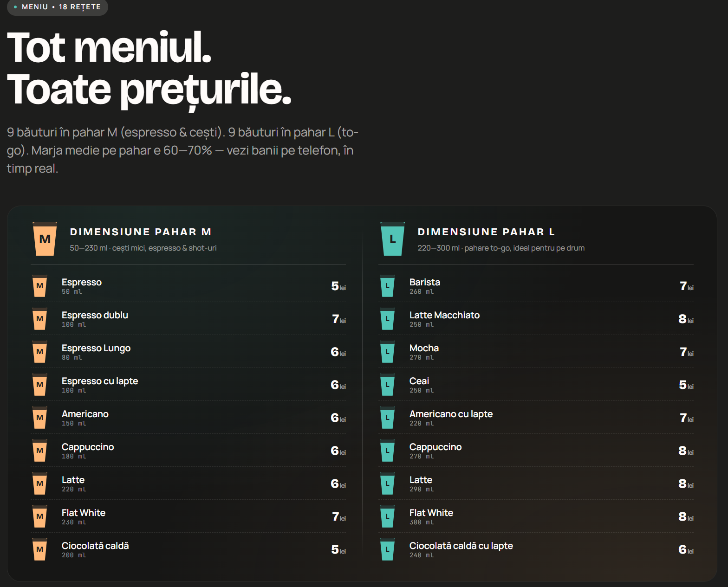Click the M cup icon beside Americano
728x587 pixels.
tap(40, 418)
